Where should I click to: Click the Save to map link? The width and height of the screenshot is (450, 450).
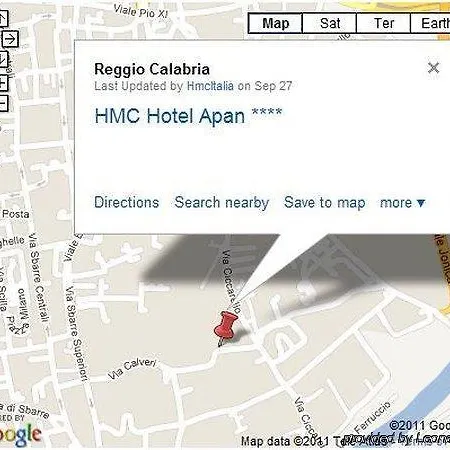325,203
